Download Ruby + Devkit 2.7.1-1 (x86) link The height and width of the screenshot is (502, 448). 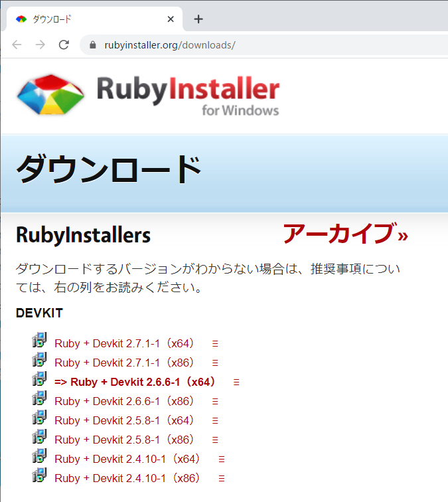123,363
